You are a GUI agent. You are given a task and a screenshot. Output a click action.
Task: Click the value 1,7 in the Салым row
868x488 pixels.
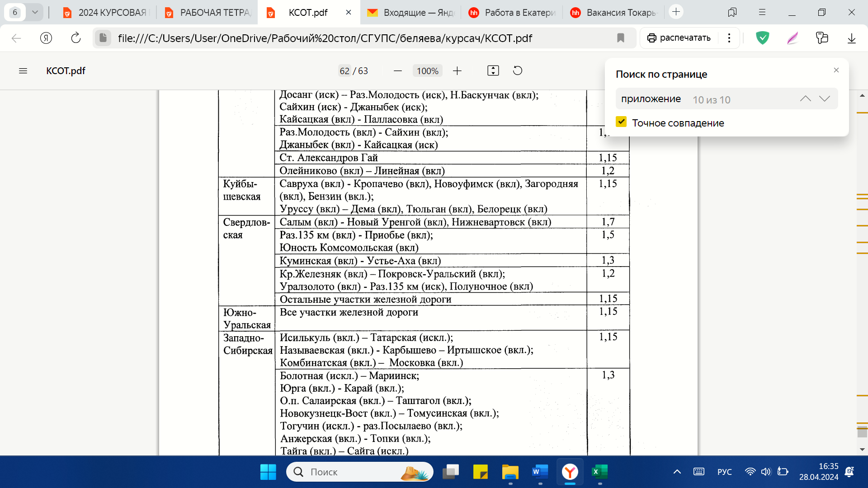point(608,222)
